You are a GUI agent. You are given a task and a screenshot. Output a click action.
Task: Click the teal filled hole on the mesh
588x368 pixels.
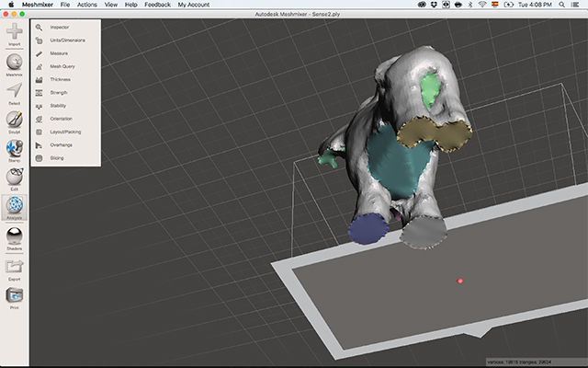click(x=398, y=164)
